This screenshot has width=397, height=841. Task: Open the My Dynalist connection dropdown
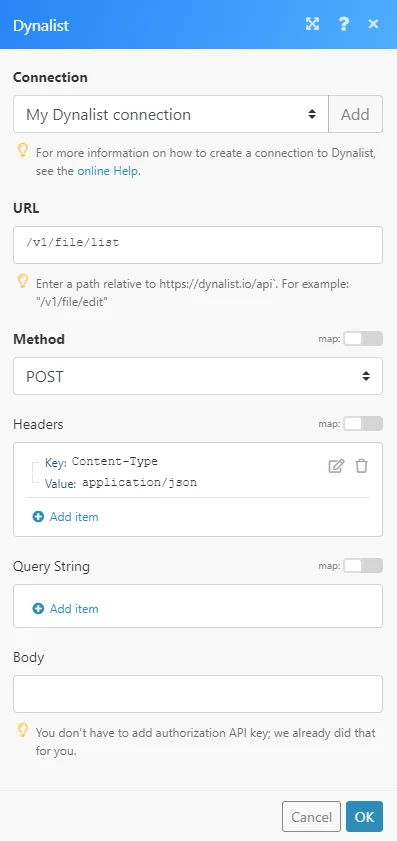click(x=171, y=114)
